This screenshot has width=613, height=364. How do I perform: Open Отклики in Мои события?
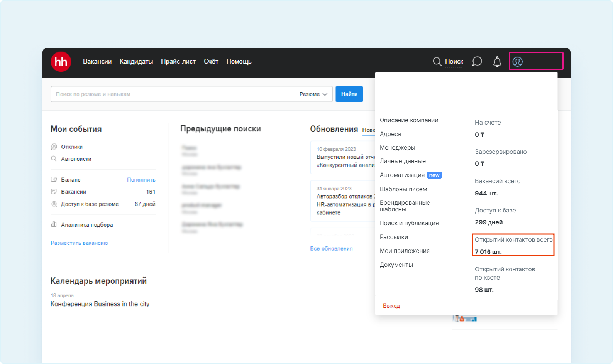[72, 147]
